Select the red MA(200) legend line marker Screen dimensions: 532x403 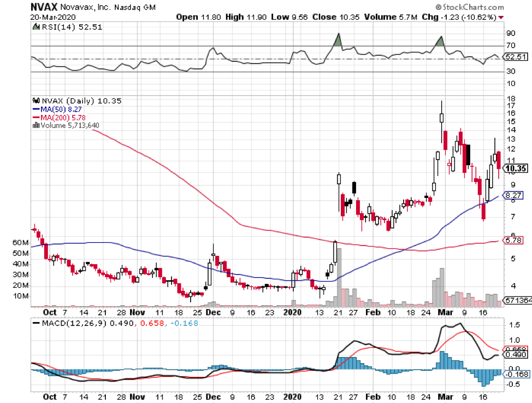37,117
